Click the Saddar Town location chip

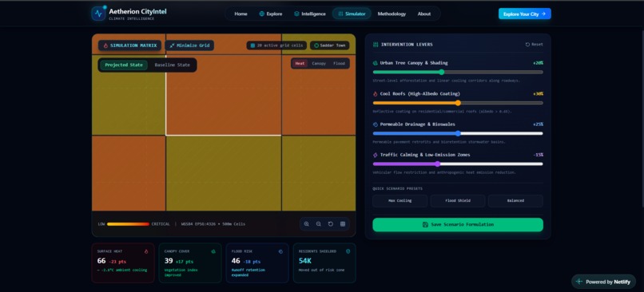[x=330, y=45]
